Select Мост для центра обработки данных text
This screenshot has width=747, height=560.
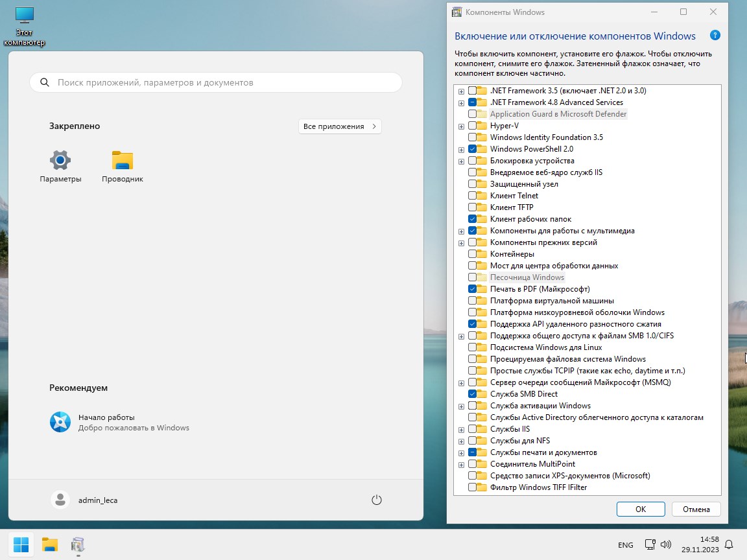554,266
